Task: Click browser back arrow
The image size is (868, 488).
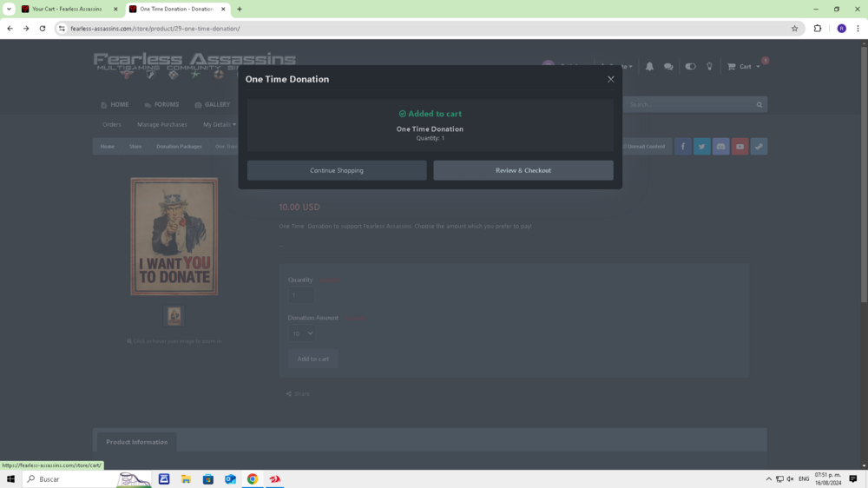Action: 10,29
